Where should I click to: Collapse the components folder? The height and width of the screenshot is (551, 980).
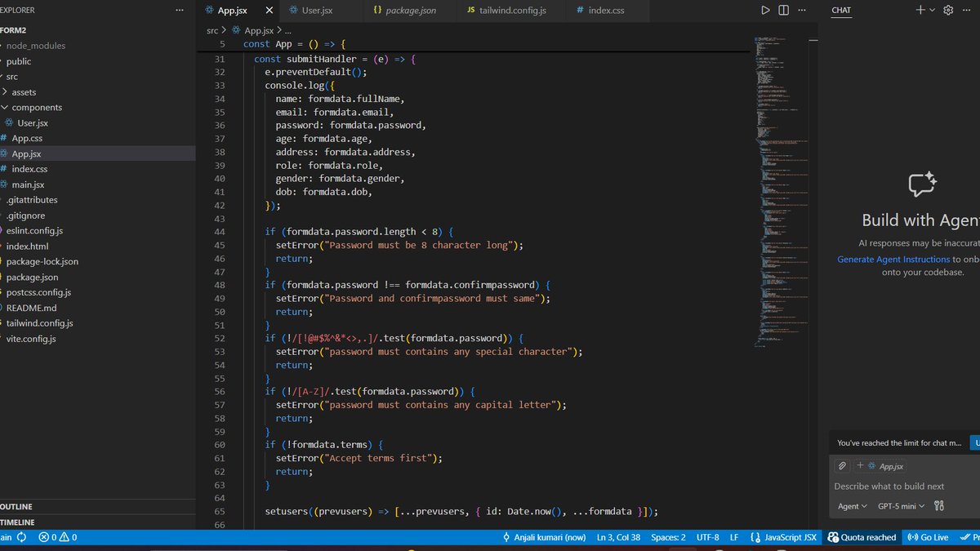coord(36,108)
